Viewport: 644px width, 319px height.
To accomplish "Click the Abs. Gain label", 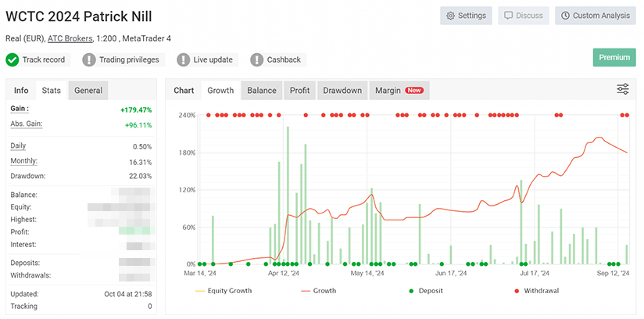I will coord(27,124).
